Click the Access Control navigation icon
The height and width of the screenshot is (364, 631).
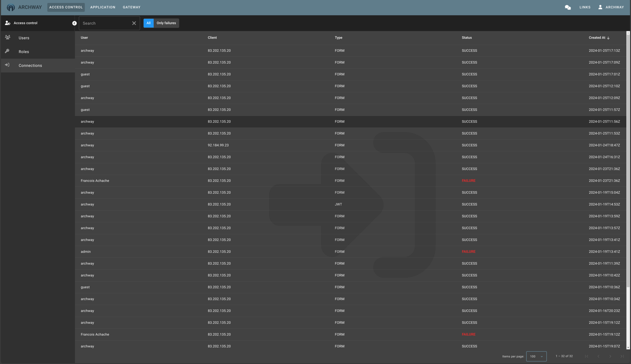tap(7, 23)
